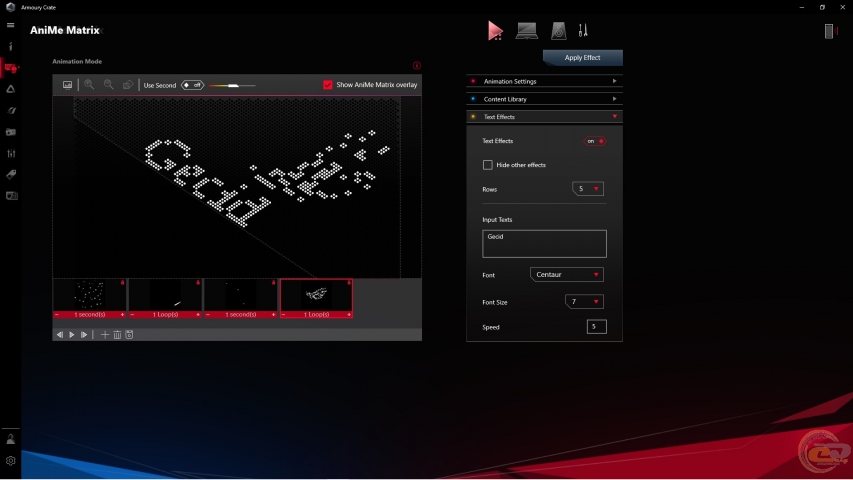Open the User Center profile icon
853x480 pixels.
(10, 439)
